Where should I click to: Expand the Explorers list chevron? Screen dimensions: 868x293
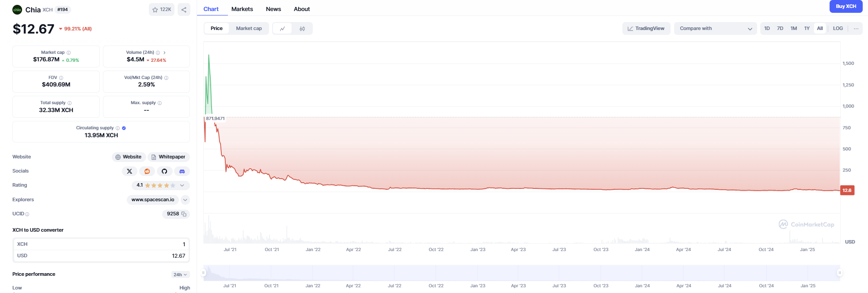(x=185, y=200)
